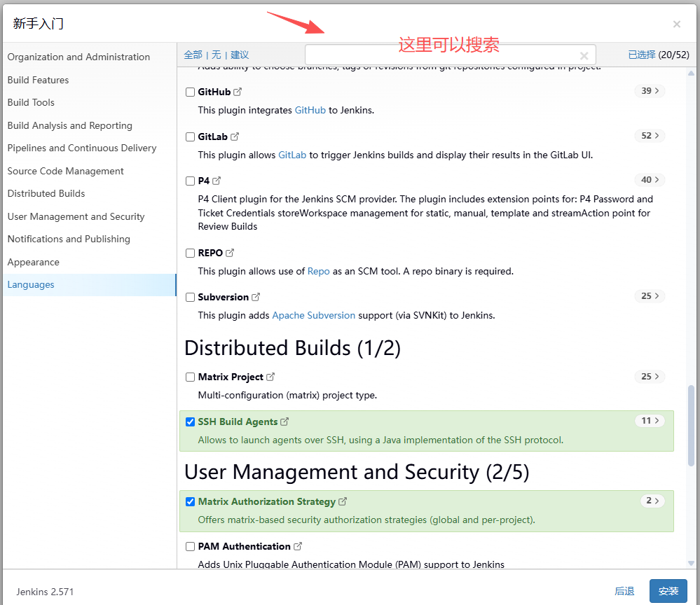Close the 新手入门 dialog
The width and height of the screenshot is (700, 605).
pyautogui.click(x=677, y=24)
